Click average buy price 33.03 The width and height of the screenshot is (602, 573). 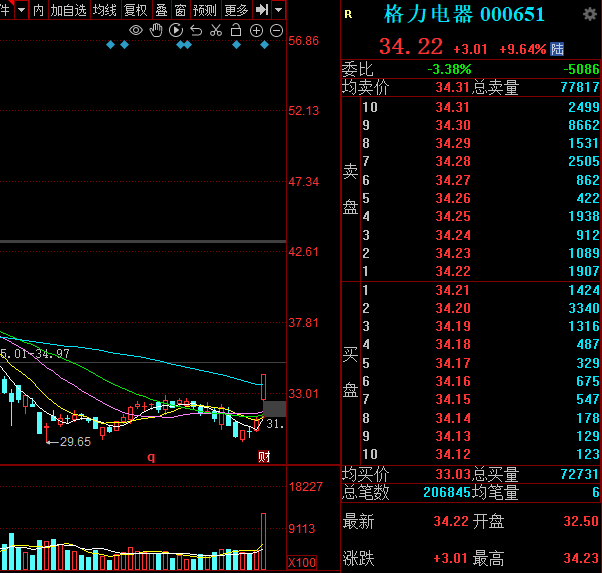tap(453, 474)
